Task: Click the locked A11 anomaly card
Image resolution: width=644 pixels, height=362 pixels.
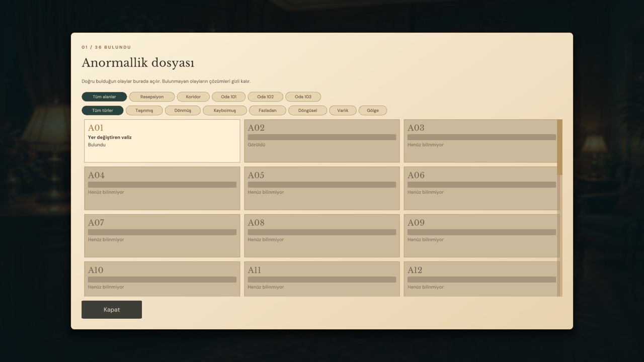Action: tap(322, 279)
